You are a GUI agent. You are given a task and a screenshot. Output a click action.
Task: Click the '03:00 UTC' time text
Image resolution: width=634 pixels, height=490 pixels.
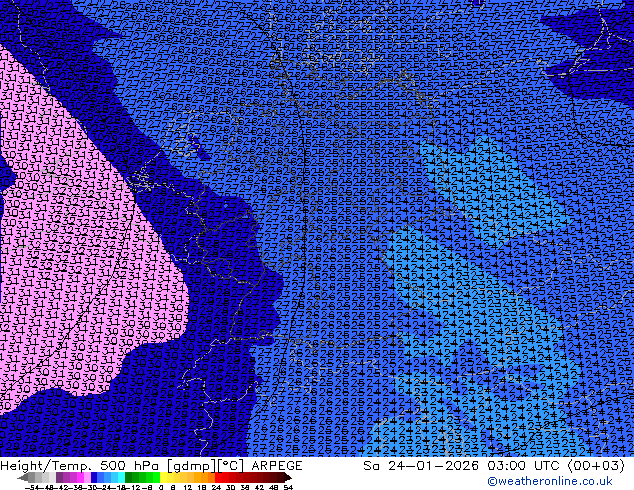pos(525,466)
